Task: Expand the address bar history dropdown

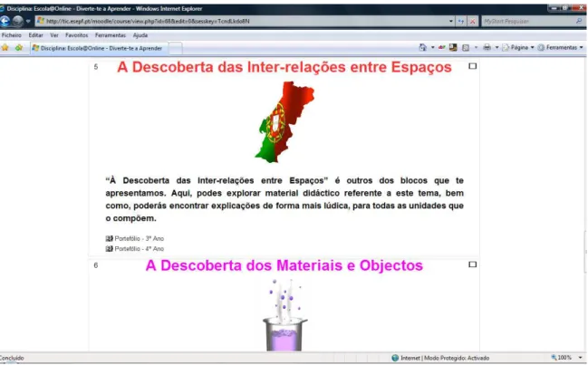Action: click(x=451, y=22)
